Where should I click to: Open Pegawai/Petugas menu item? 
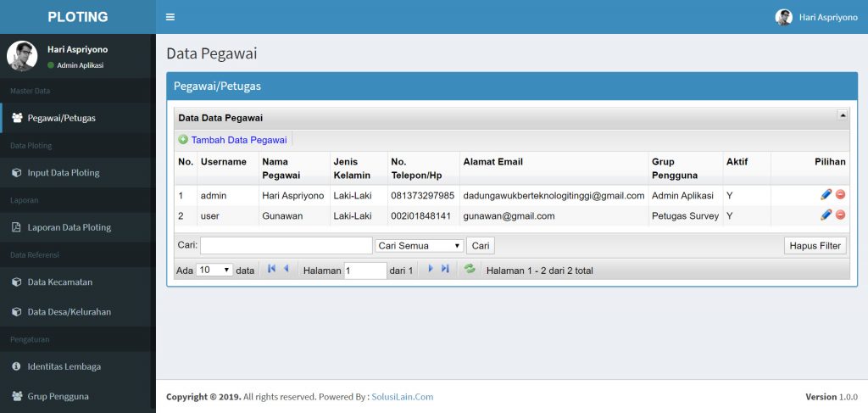(77, 118)
